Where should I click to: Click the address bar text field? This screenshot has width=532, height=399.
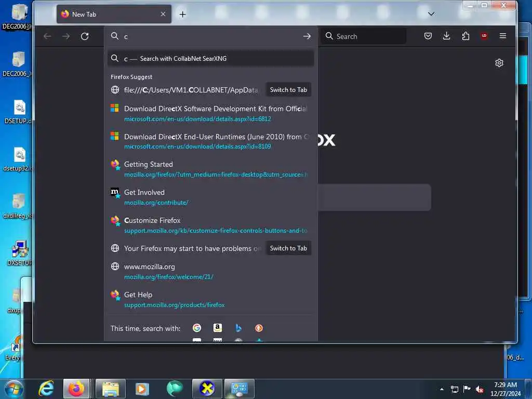(x=212, y=36)
